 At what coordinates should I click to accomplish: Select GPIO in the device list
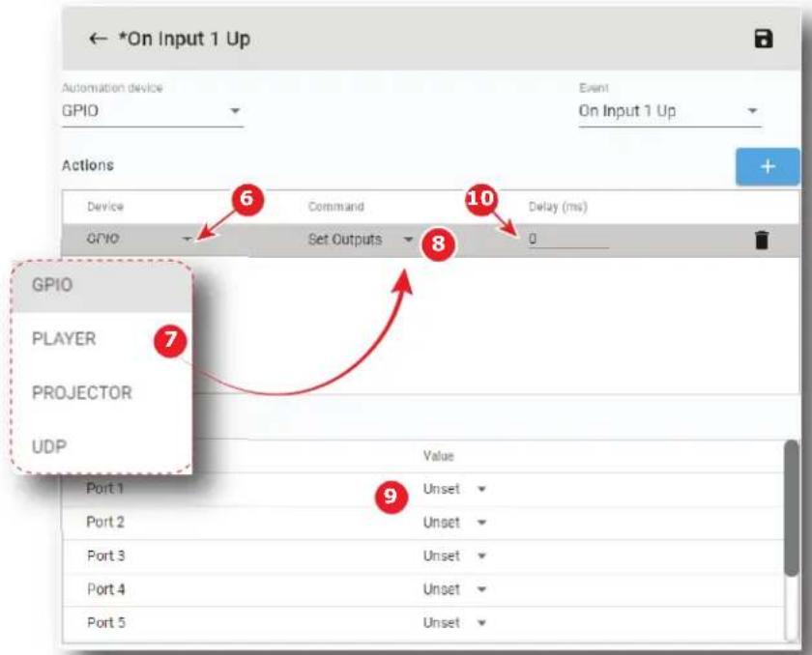pos(102,285)
